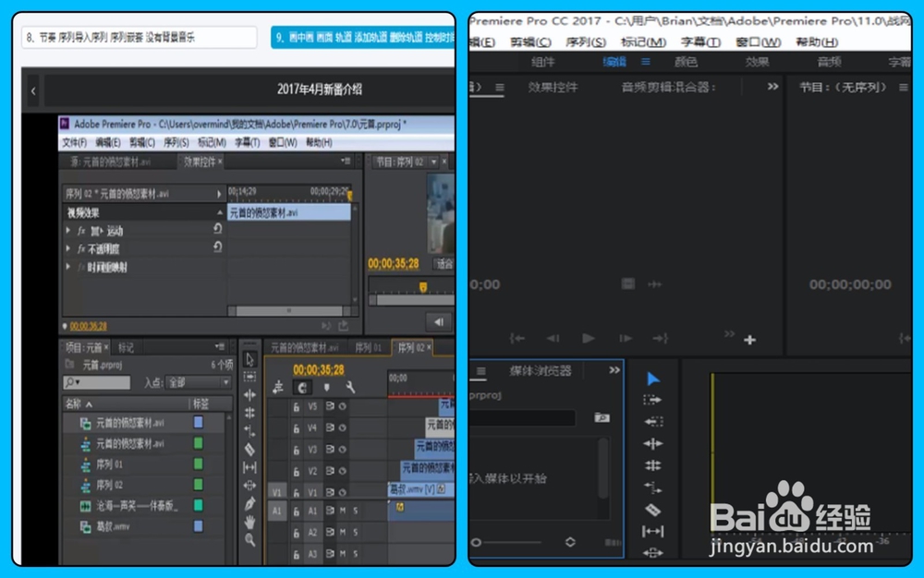This screenshot has width=924, height=578.
Task: Expand the 不透明度 effect properties
Action: coord(68,248)
